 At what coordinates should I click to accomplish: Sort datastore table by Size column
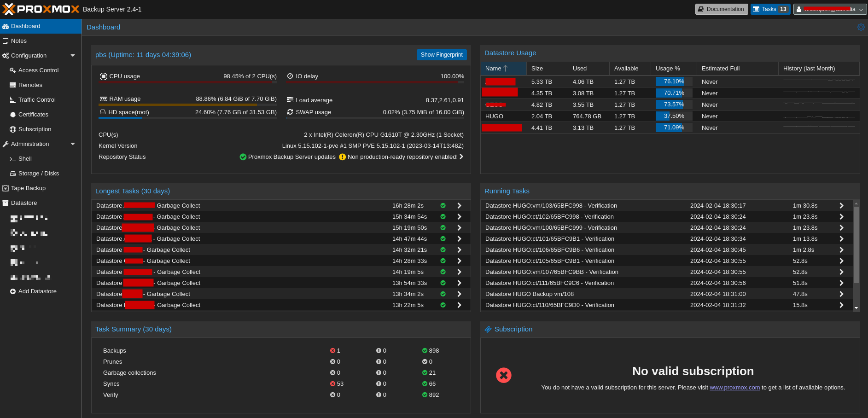click(547, 69)
